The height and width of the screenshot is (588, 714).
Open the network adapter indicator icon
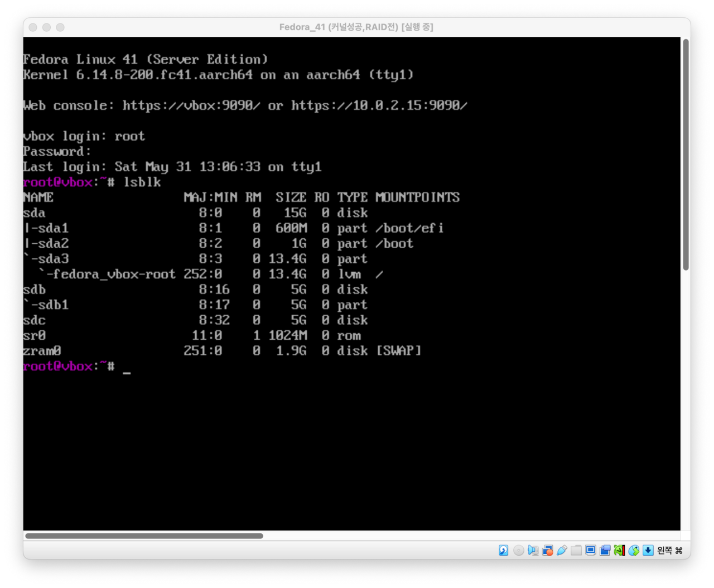[547, 551]
